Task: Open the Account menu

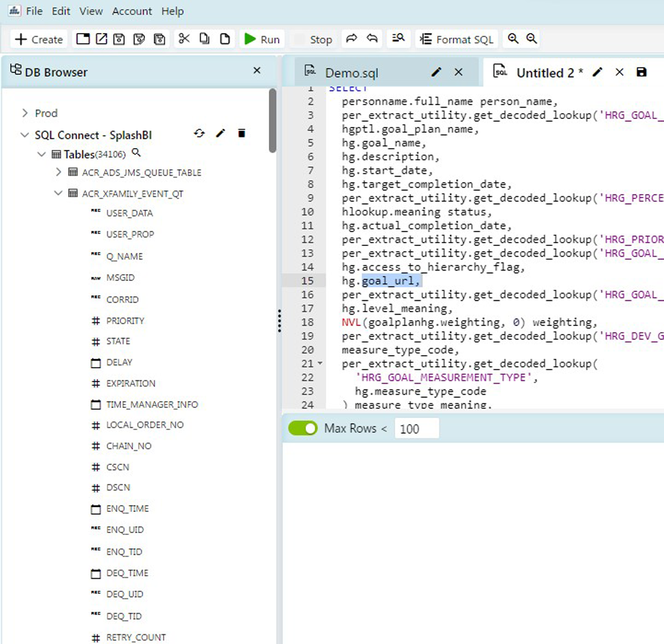Action: coord(132,11)
